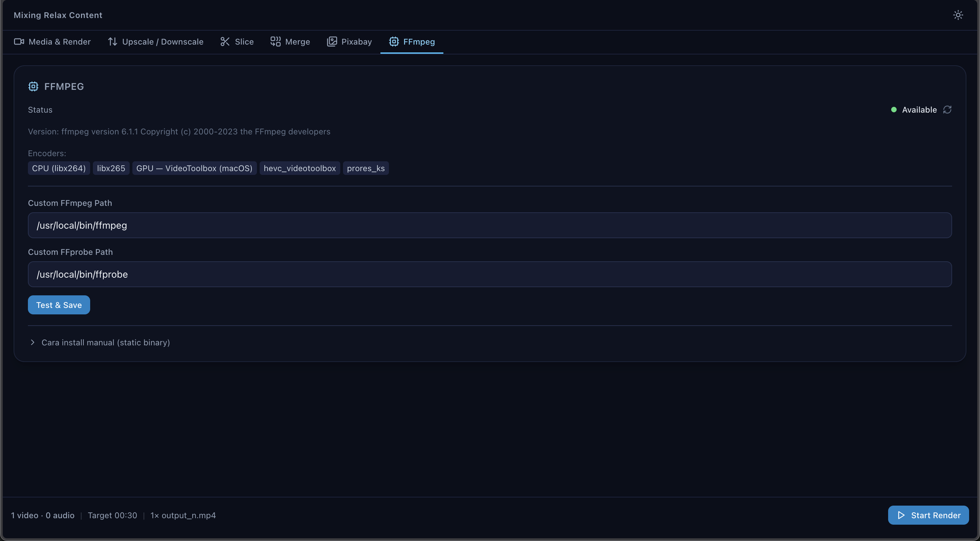
Task: Click the Mixing Relax Content title
Action: coord(58,15)
